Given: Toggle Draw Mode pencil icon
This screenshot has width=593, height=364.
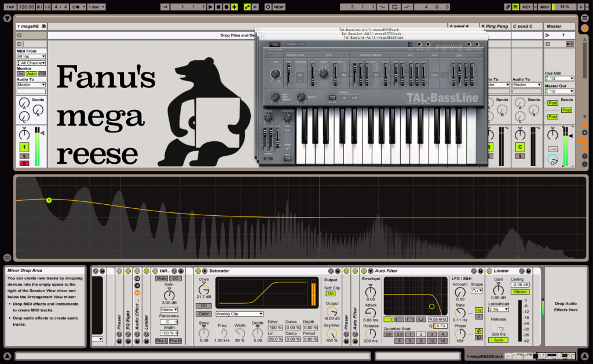Looking at the screenshot, I should 507,7.
